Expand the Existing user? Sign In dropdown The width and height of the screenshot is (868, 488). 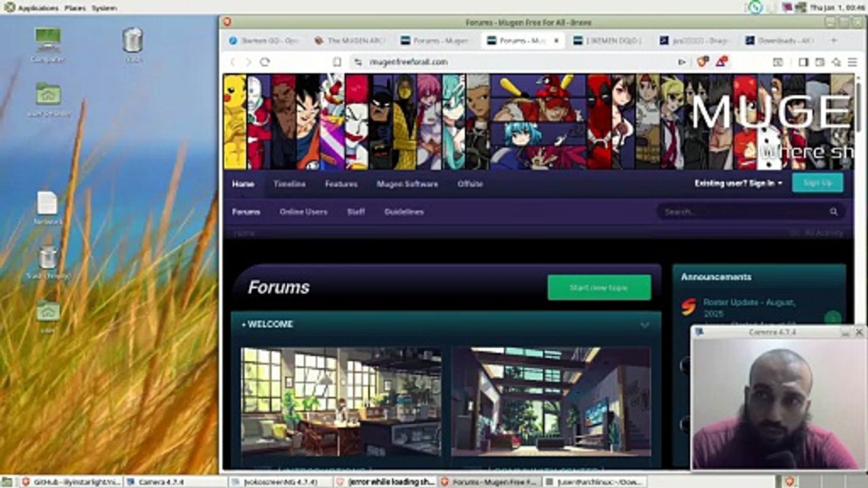pos(738,183)
